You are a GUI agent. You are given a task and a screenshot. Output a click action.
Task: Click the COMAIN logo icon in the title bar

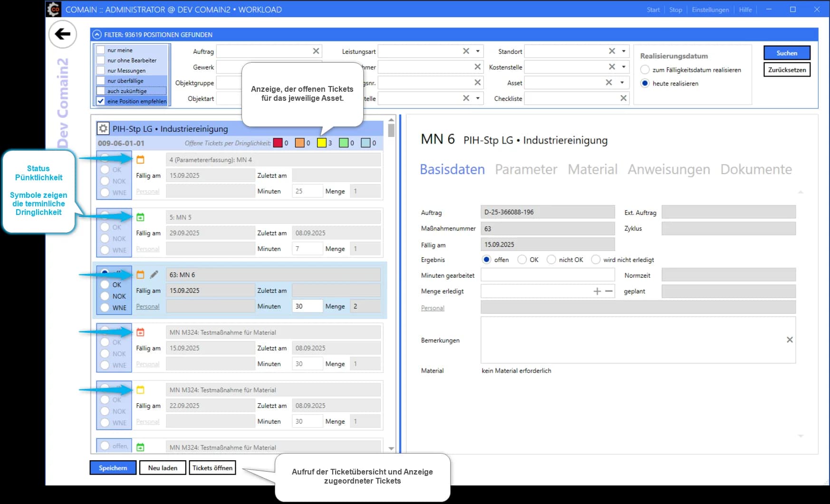click(54, 9)
